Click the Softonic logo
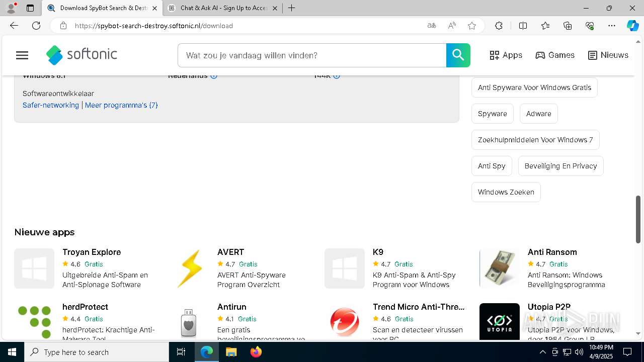The height and width of the screenshot is (362, 644). 82,55
